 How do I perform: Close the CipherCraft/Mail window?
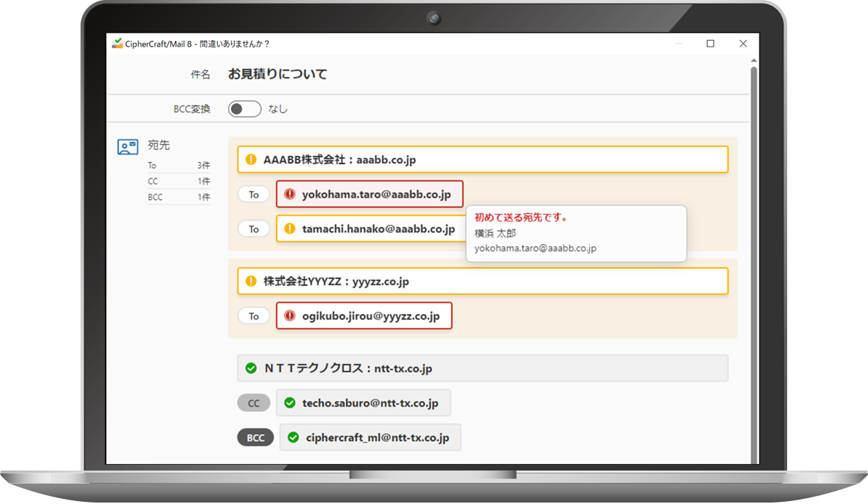[743, 43]
